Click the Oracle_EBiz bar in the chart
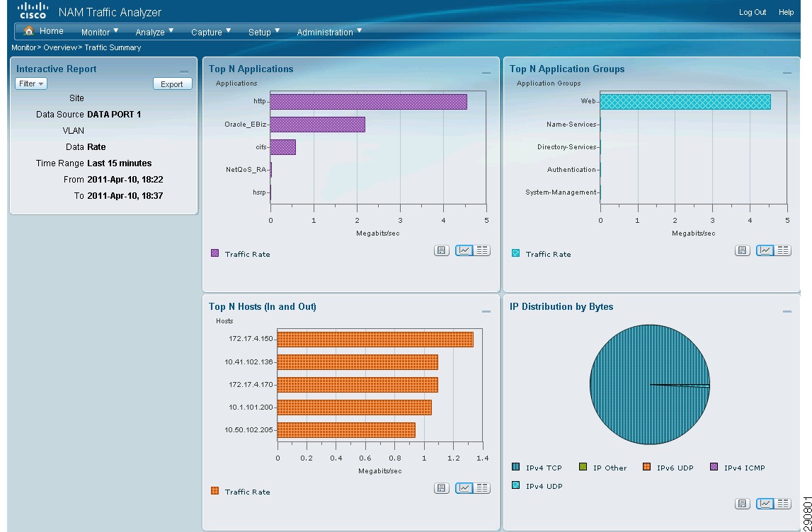Image resolution: width=812 pixels, height=532 pixels. [317, 125]
